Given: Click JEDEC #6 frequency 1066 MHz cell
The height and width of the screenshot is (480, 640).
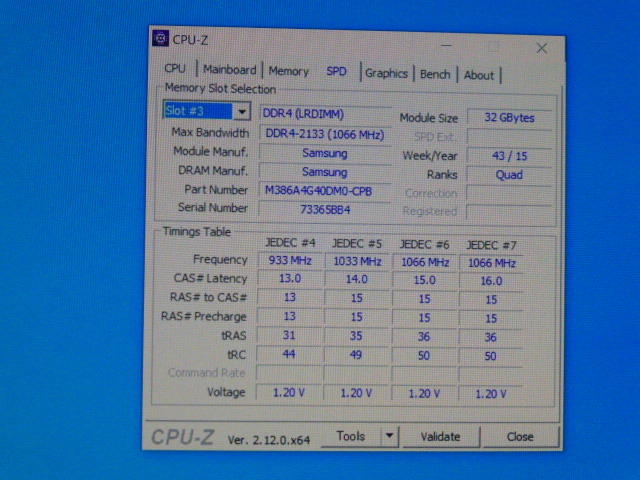Looking at the screenshot, I should coord(425,262).
